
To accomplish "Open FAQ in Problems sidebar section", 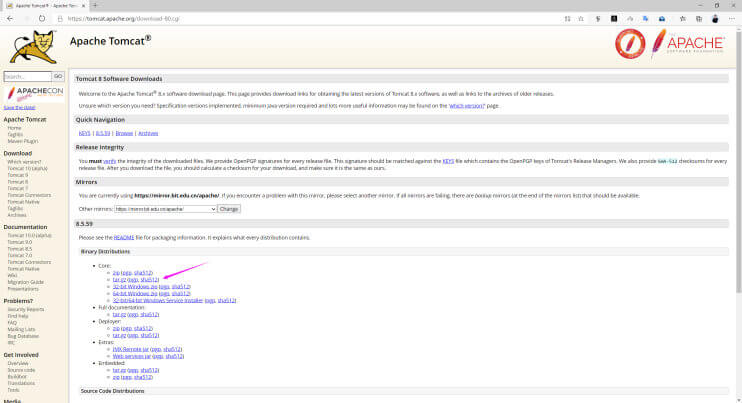I will (12, 323).
